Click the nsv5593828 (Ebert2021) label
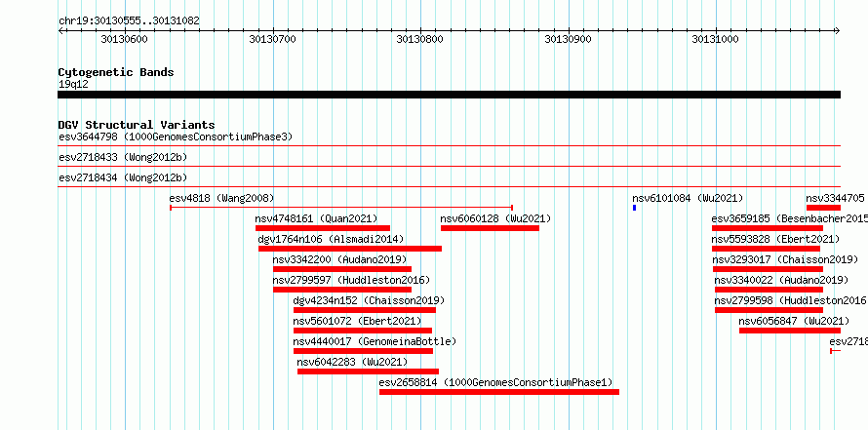The height and width of the screenshot is (430, 868). [x=775, y=239]
